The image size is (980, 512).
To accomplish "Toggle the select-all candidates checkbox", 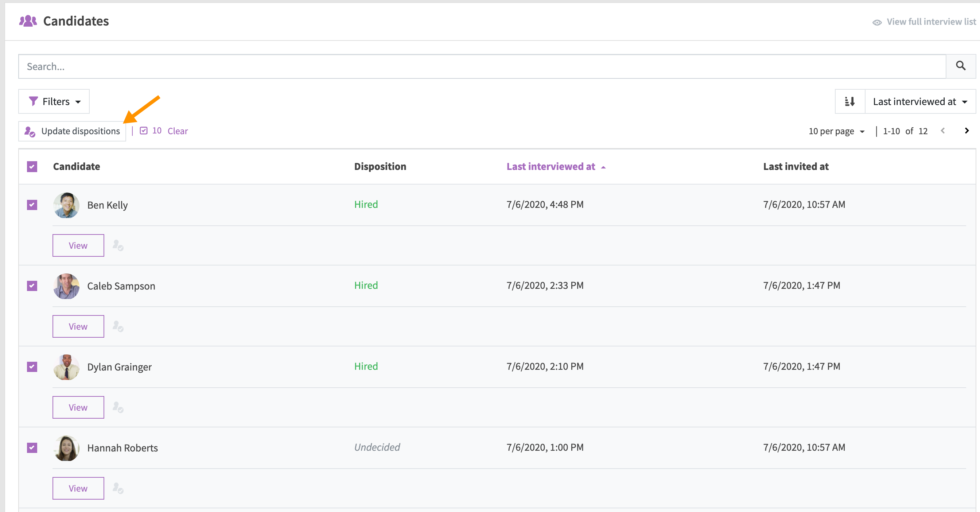I will 32,167.
